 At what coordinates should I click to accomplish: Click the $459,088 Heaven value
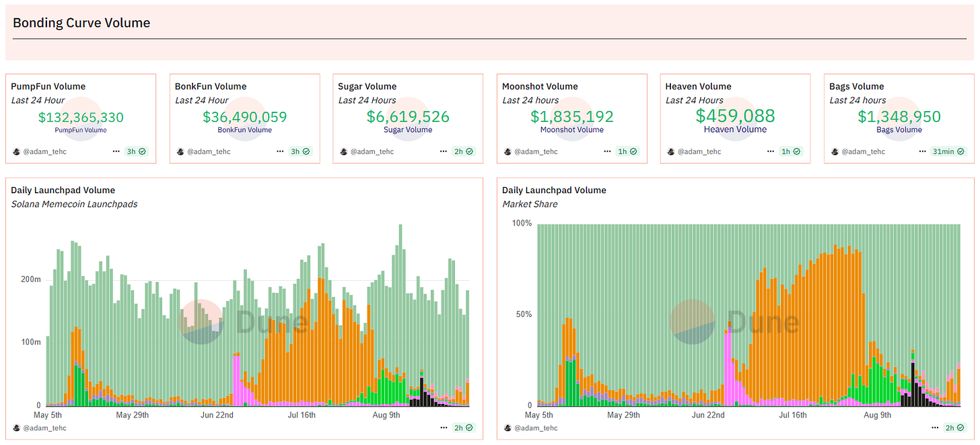pyautogui.click(x=735, y=116)
